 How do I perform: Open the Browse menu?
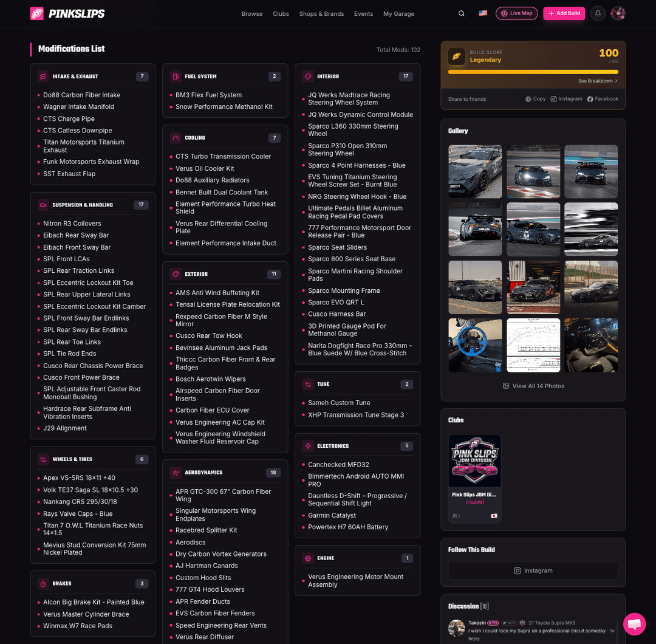[x=252, y=13]
